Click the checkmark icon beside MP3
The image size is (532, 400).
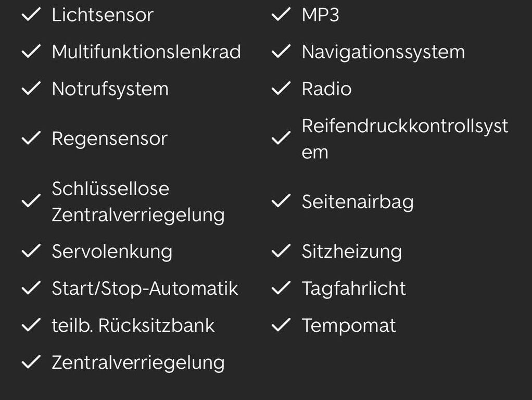[x=281, y=15]
